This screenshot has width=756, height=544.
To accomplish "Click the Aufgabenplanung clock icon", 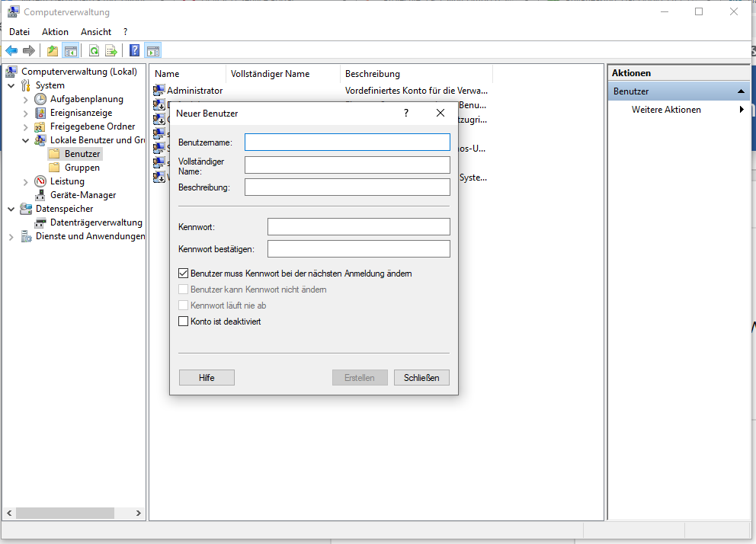I will click(40, 99).
